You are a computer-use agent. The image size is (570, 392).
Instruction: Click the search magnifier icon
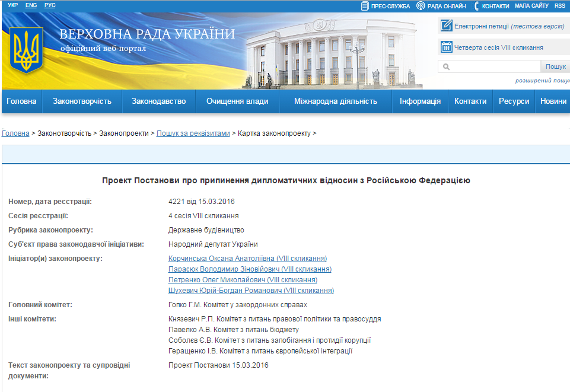(447, 67)
